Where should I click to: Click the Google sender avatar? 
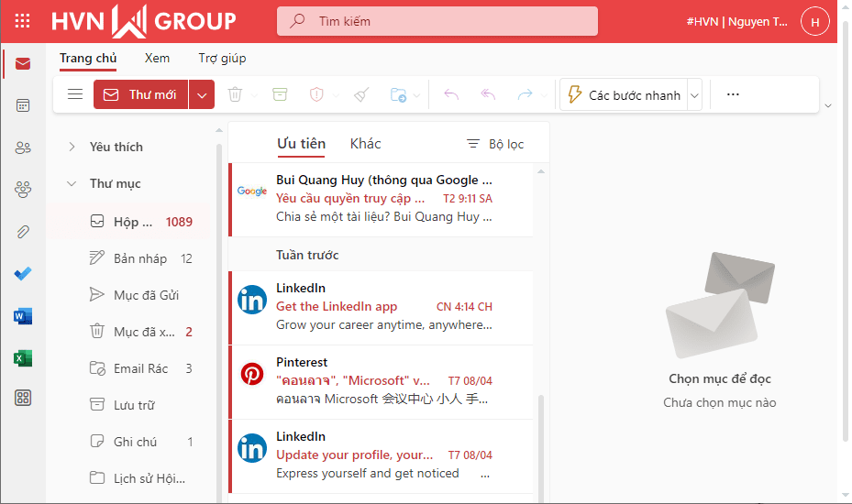pyautogui.click(x=252, y=192)
